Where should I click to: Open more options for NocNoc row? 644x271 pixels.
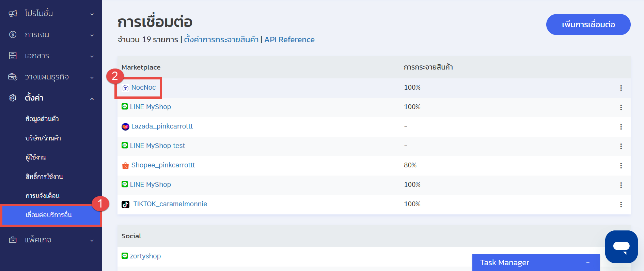coord(621,88)
